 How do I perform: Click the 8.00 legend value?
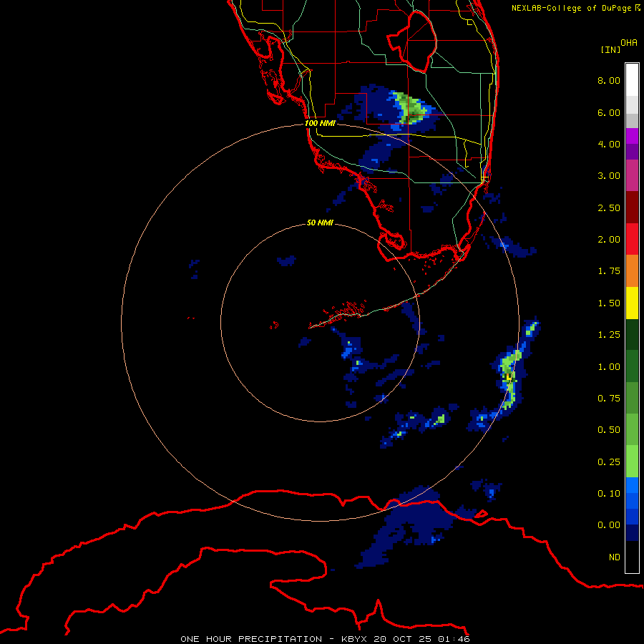pyautogui.click(x=609, y=80)
